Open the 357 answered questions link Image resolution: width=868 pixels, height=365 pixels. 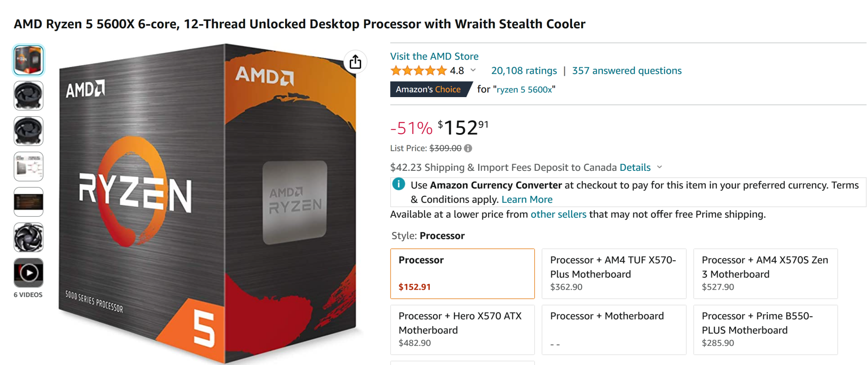click(x=627, y=71)
